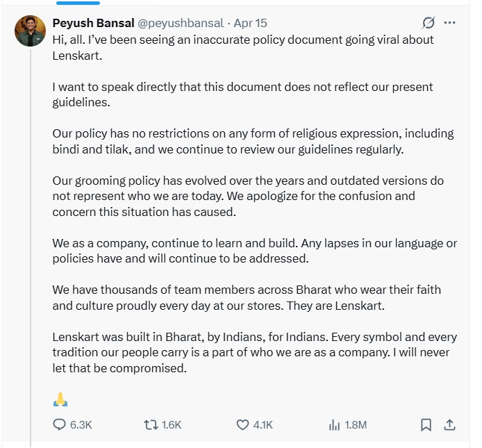The image size is (482, 448).
Task: Click the vertical thread line below avatar
Action: click(x=30, y=243)
